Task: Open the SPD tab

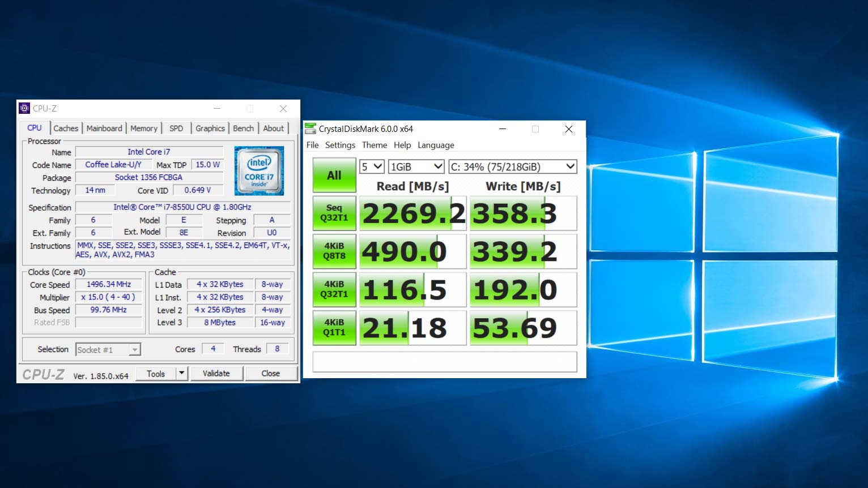Action: (x=176, y=129)
